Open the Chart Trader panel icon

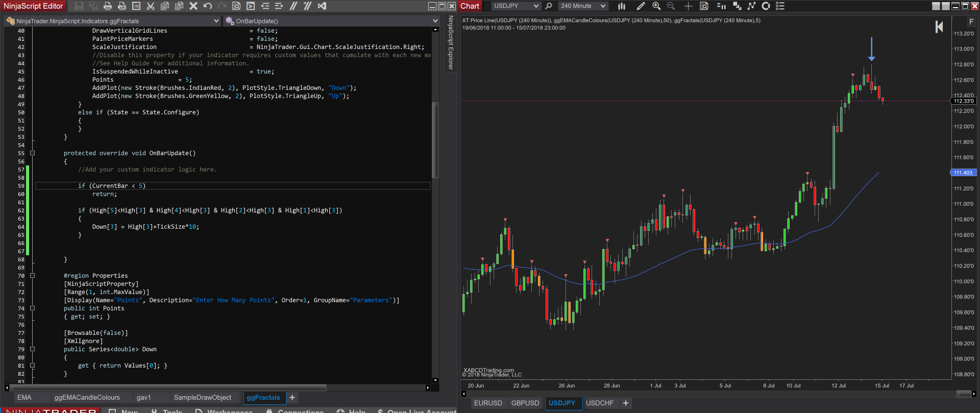[721, 6]
